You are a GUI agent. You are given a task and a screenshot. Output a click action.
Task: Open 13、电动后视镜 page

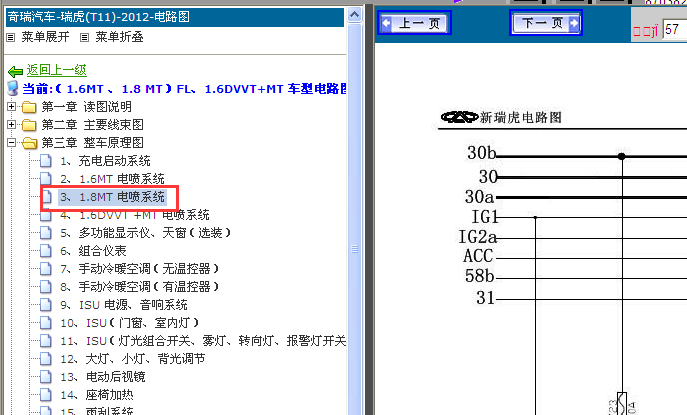click(103, 377)
